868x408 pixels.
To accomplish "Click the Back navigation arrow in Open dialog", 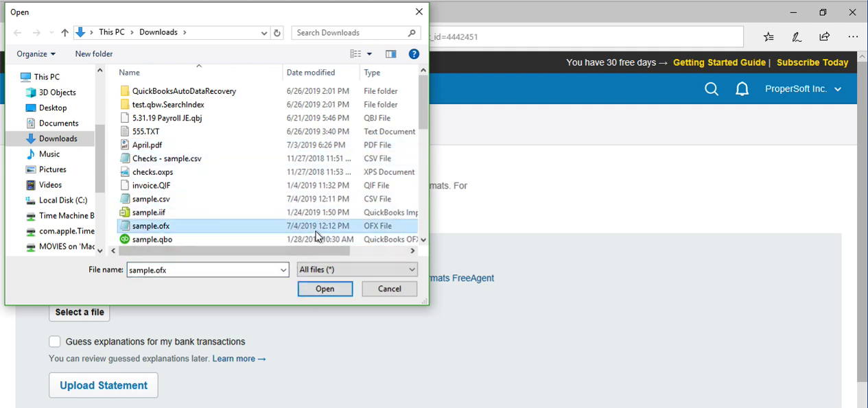I will point(18,33).
